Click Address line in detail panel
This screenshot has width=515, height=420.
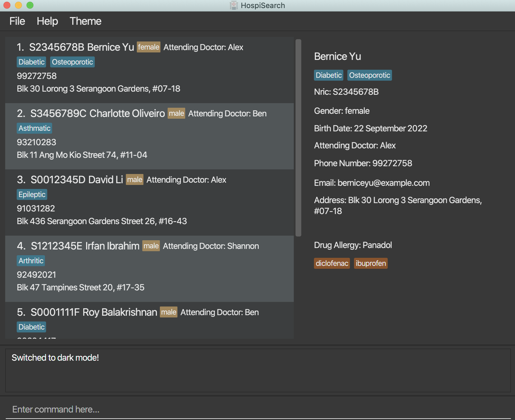[x=398, y=206]
